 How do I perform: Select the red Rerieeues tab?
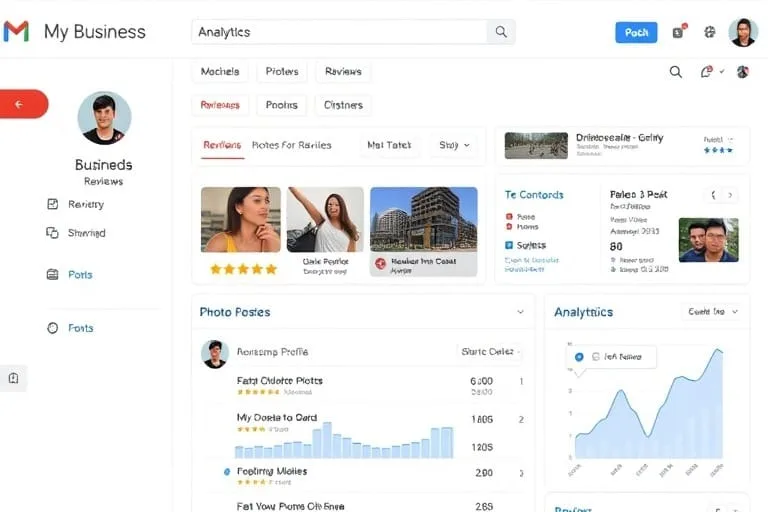(220, 105)
